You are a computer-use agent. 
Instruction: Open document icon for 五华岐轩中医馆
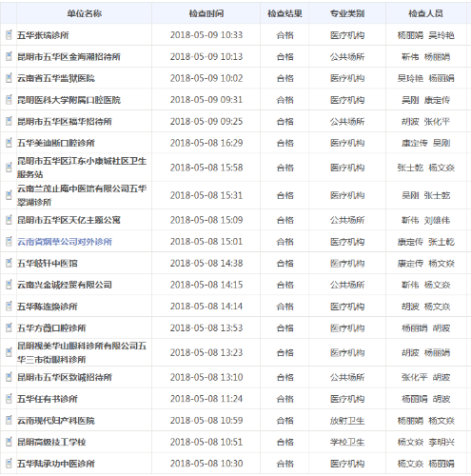tap(9, 263)
